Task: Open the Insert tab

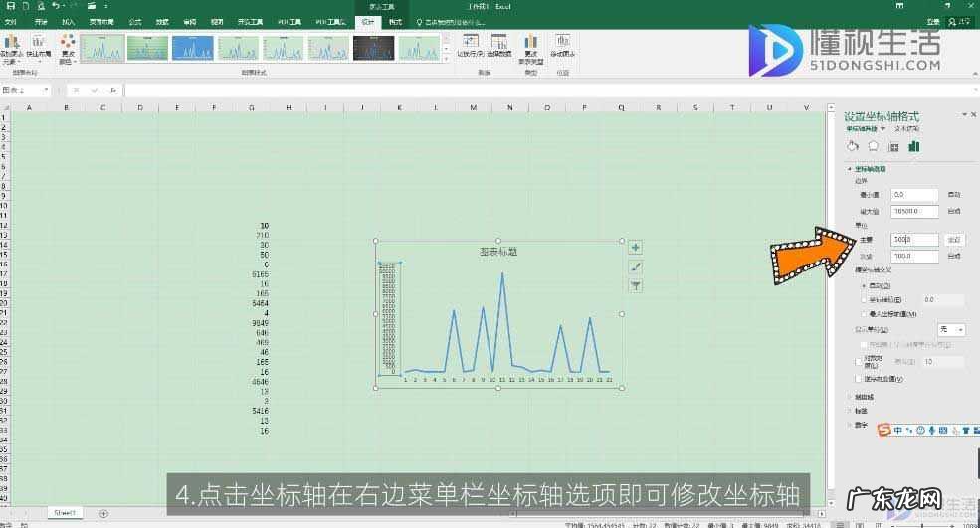Action: [68, 22]
